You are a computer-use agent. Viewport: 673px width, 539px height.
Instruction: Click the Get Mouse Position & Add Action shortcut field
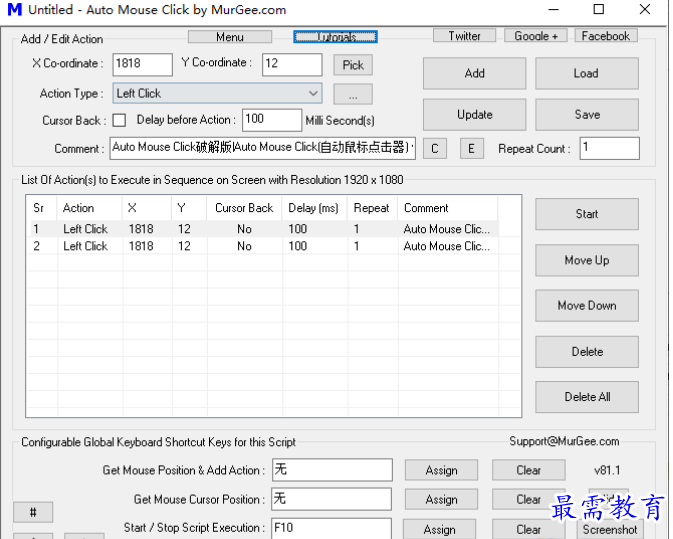[332, 470]
